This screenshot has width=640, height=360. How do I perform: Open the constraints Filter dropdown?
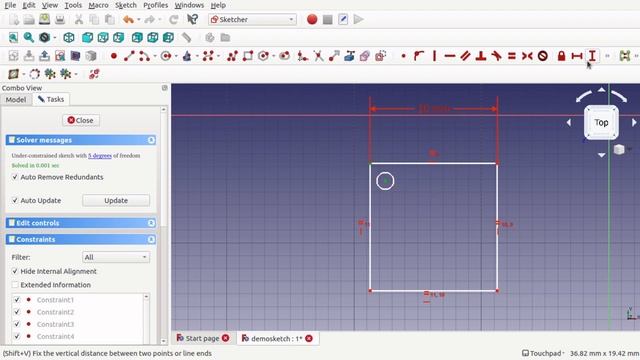click(116, 257)
